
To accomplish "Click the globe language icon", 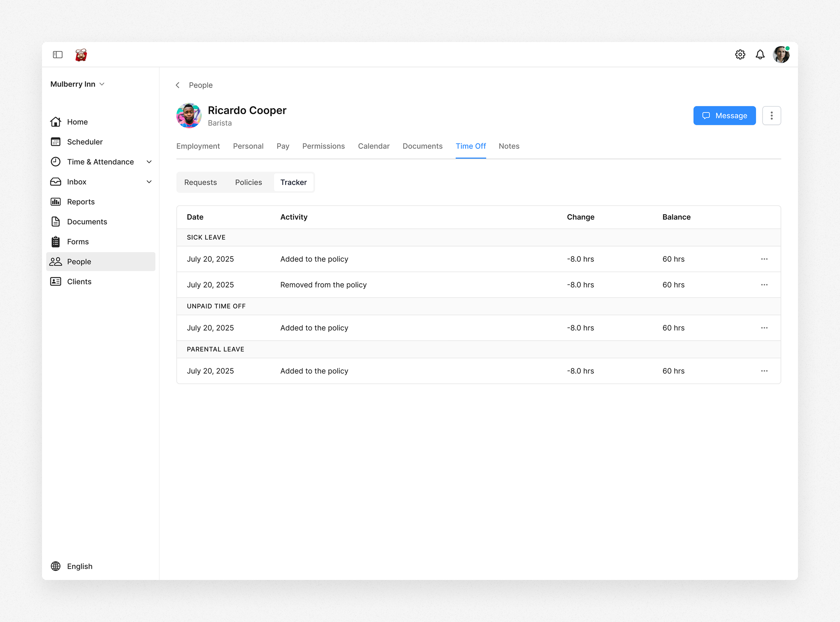I will pos(56,566).
